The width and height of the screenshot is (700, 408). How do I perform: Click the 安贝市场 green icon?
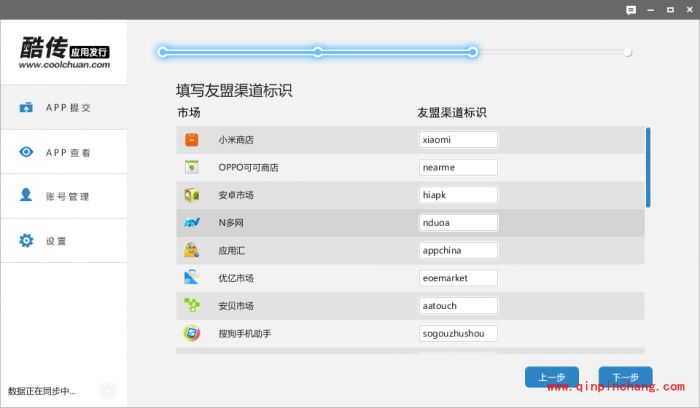(x=192, y=305)
